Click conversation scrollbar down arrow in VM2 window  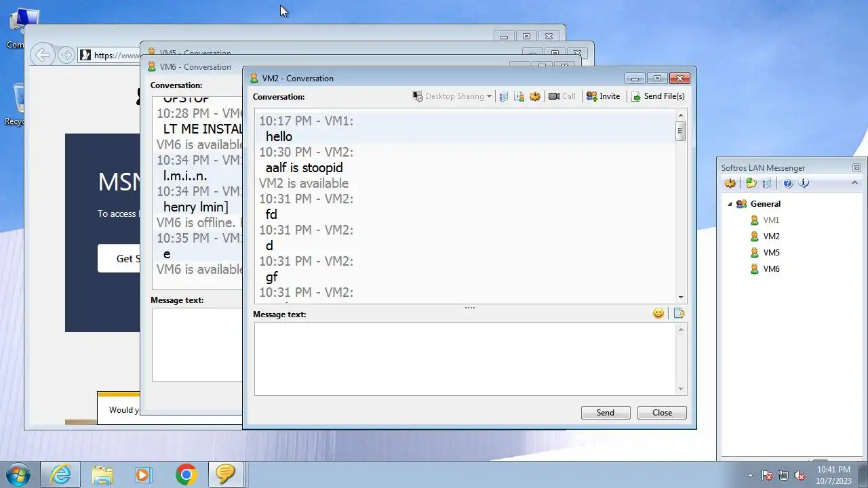[x=681, y=298]
